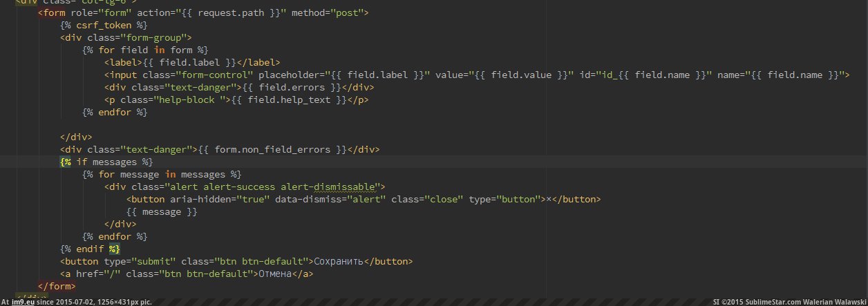Click the "for field in form" tag
Screen dimensions: 868x306
coord(144,50)
